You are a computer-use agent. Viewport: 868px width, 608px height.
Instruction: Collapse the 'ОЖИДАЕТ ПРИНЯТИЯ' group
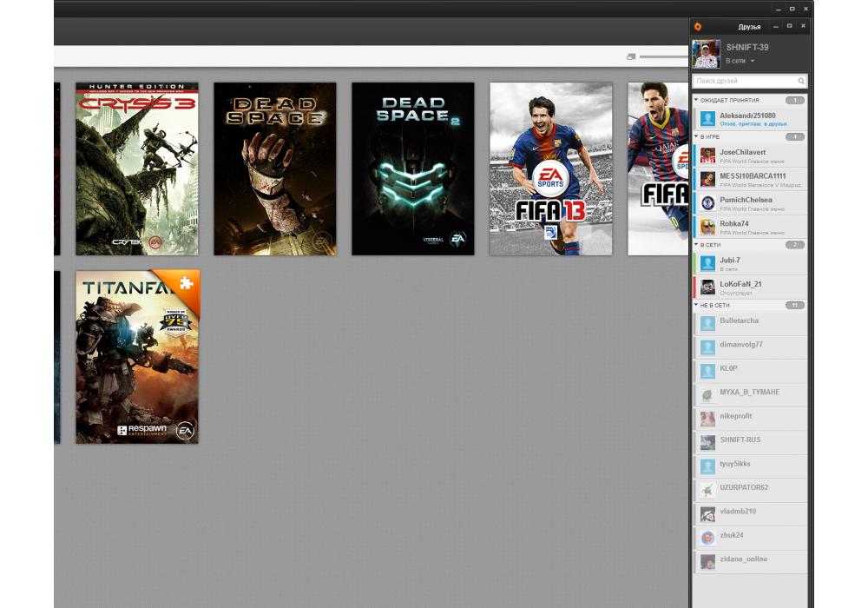(x=696, y=100)
